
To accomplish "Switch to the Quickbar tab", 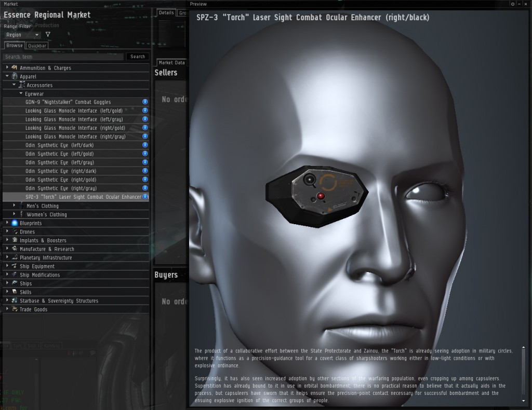I will click(x=37, y=46).
